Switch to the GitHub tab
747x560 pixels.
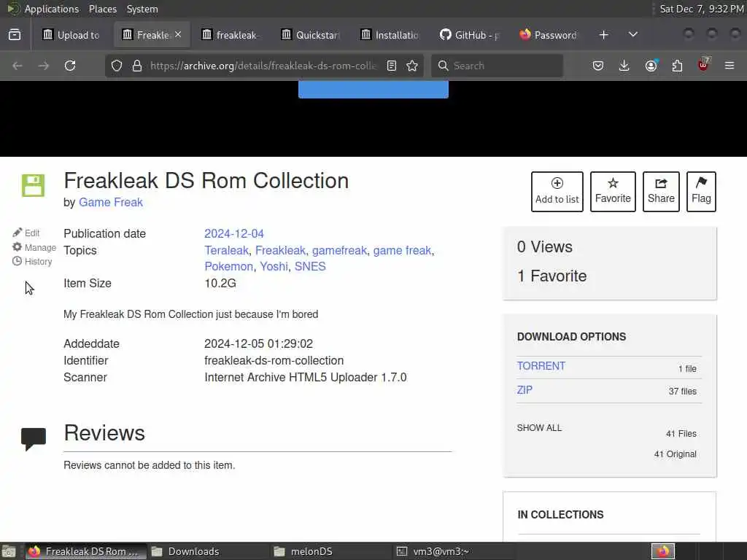(469, 35)
